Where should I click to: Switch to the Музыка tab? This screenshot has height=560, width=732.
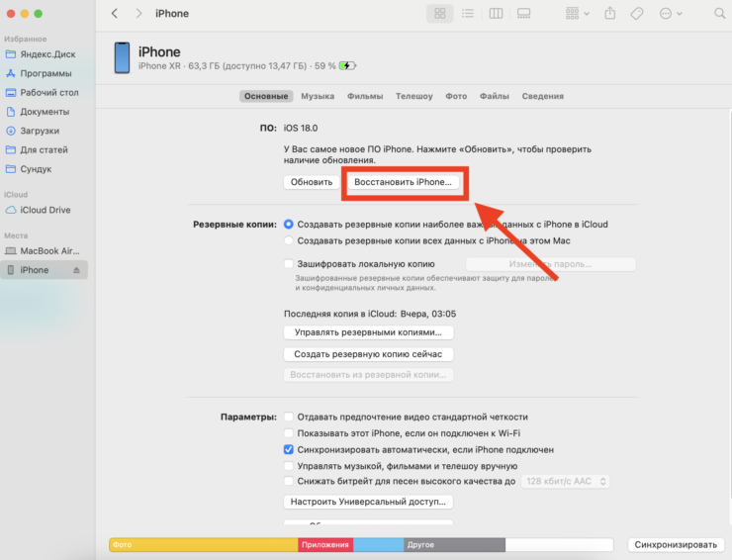tap(318, 96)
